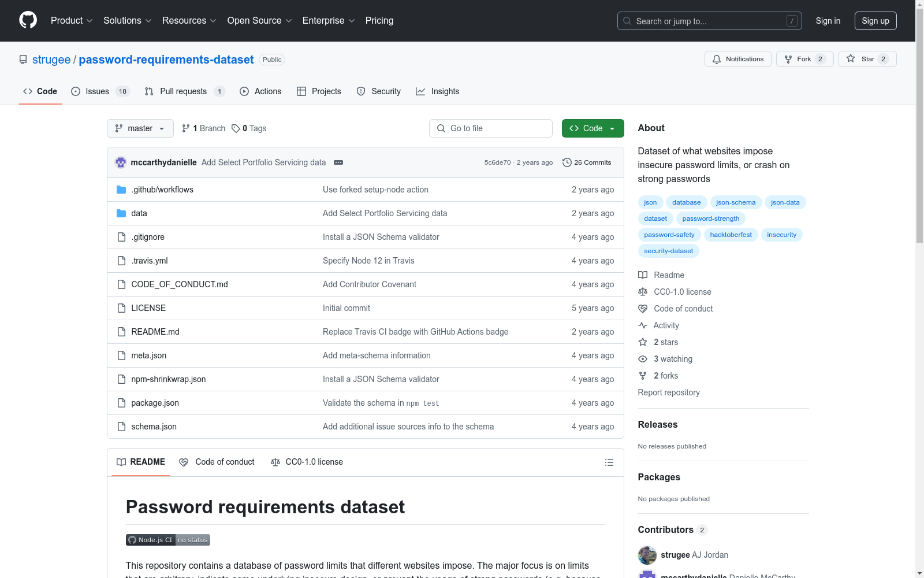This screenshot has width=924, height=578.
Task: Select the CC0-1.0 license README tab
Action: pos(307,462)
